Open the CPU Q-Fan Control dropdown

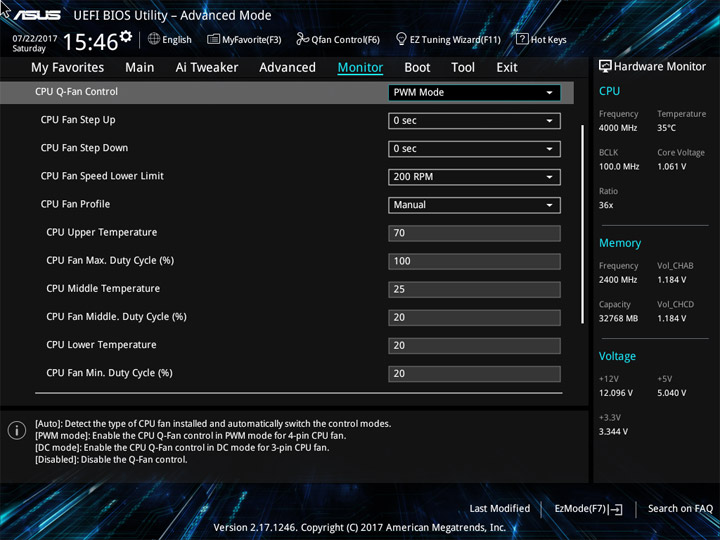[x=474, y=92]
